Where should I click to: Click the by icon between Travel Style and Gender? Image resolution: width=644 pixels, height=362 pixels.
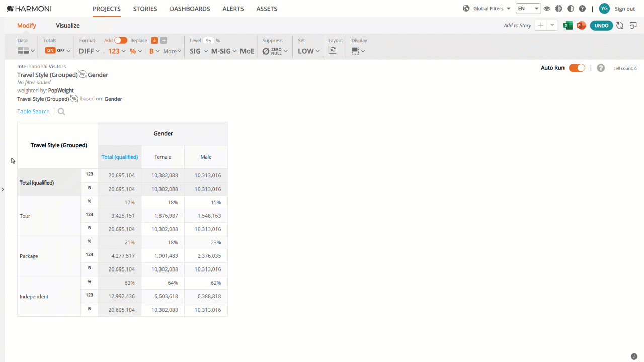click(x=83, y=74)
